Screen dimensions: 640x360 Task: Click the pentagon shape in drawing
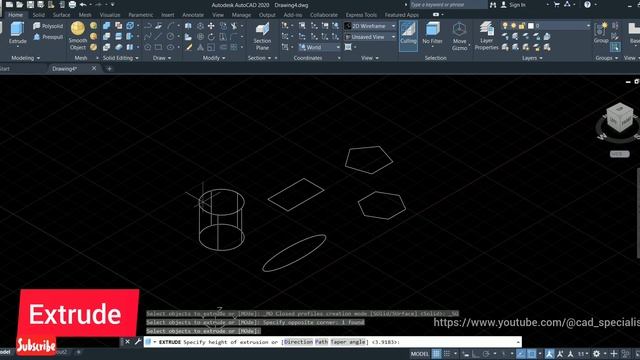click(x=369, y=160)
